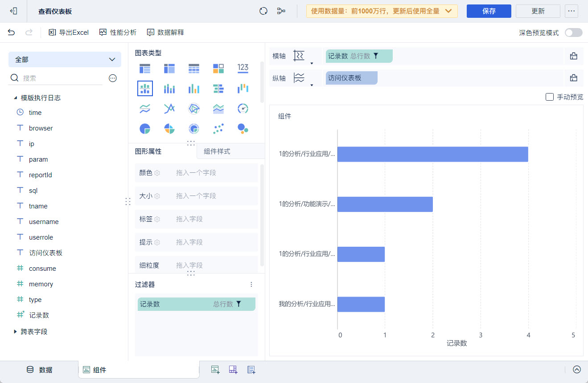Open the 全部 table dropdown

65,59
